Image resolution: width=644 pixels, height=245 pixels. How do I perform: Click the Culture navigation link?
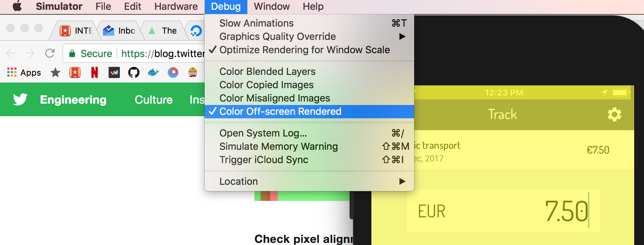[153, 100]
